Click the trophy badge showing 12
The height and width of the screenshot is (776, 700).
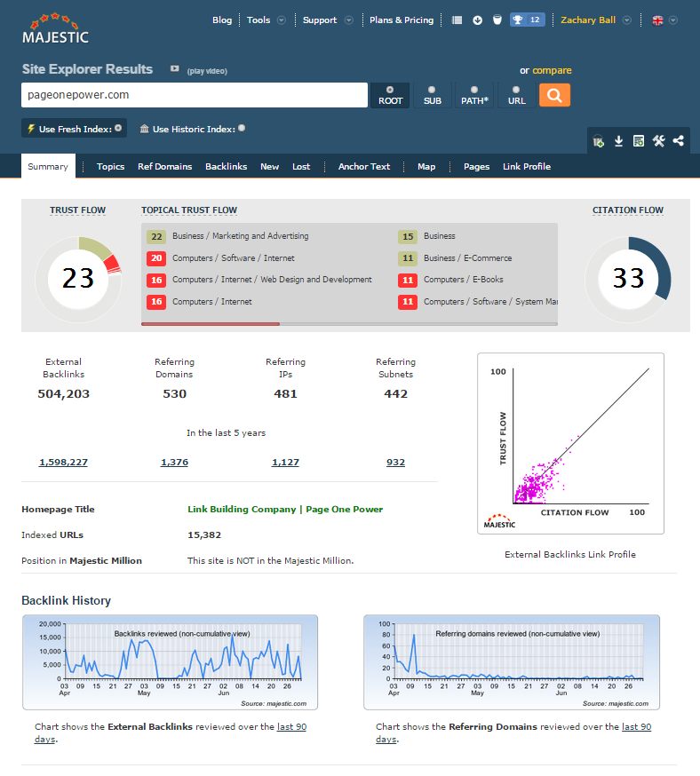[528, 20]
